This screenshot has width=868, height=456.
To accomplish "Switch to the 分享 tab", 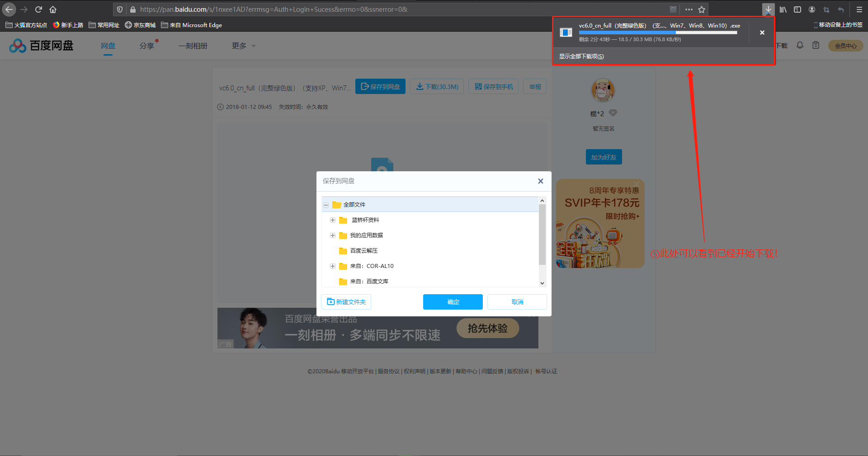I will (147, 46).
